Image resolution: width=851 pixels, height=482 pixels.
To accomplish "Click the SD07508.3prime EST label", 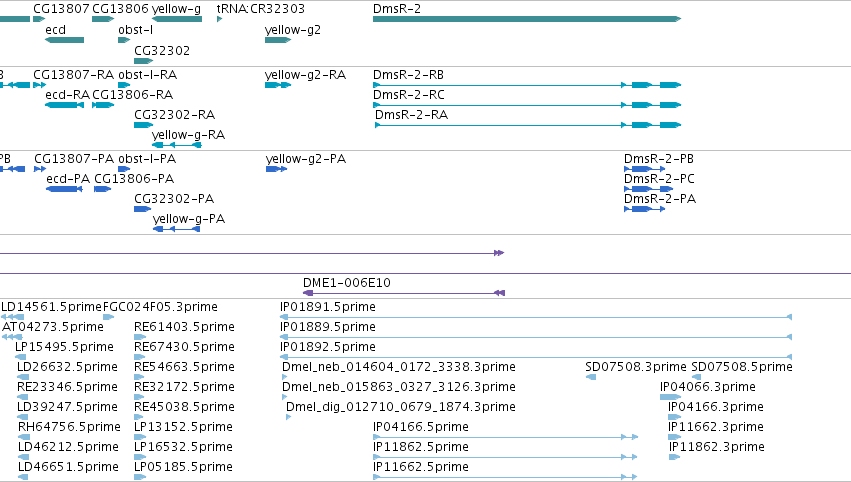I will point(636,366).
